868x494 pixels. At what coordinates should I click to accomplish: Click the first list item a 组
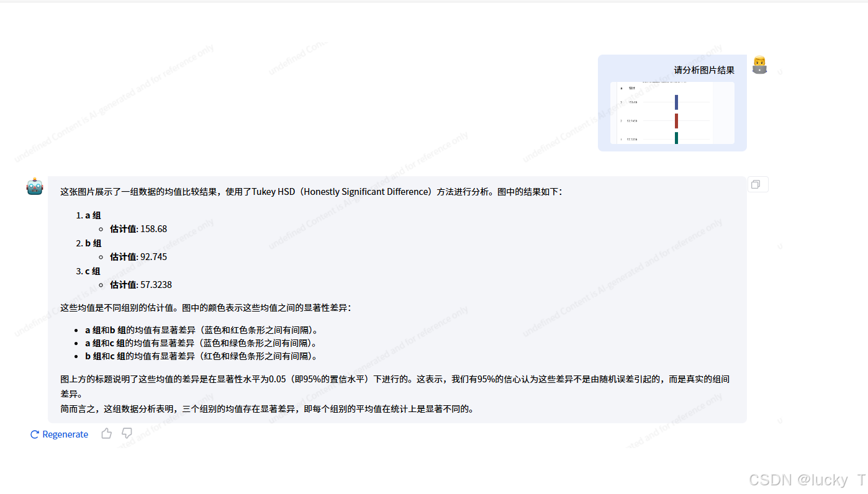[93, 215]
